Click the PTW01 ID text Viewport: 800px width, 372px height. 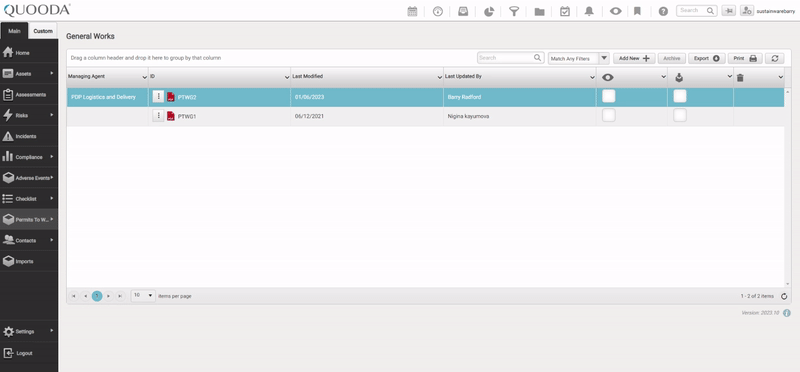click(187, 116)
